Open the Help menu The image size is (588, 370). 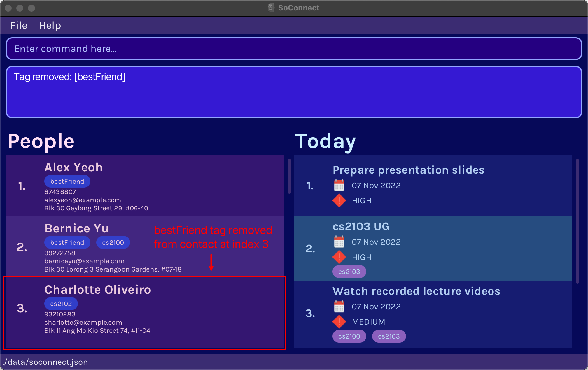tap(50, 26)
